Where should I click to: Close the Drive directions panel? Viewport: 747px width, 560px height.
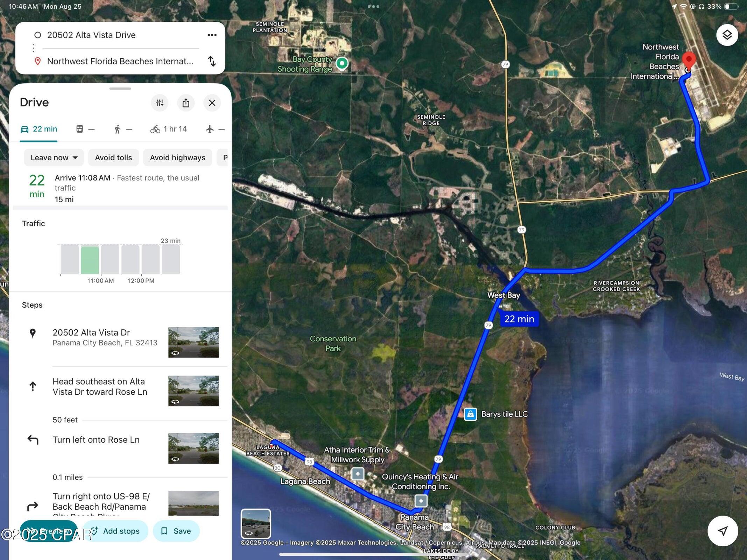pos(212,103)
